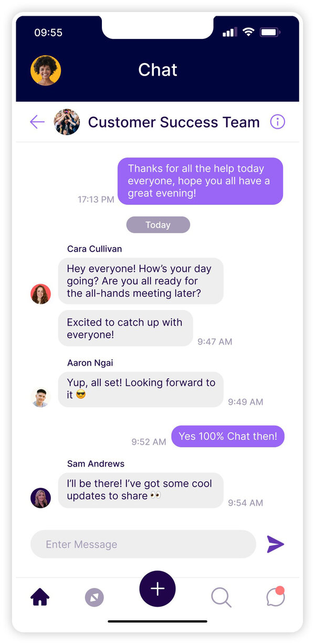This screenshot has width=315, height=644.
Task: Tap Sam Andrews' avatar
Action: [x=40, y=498]
